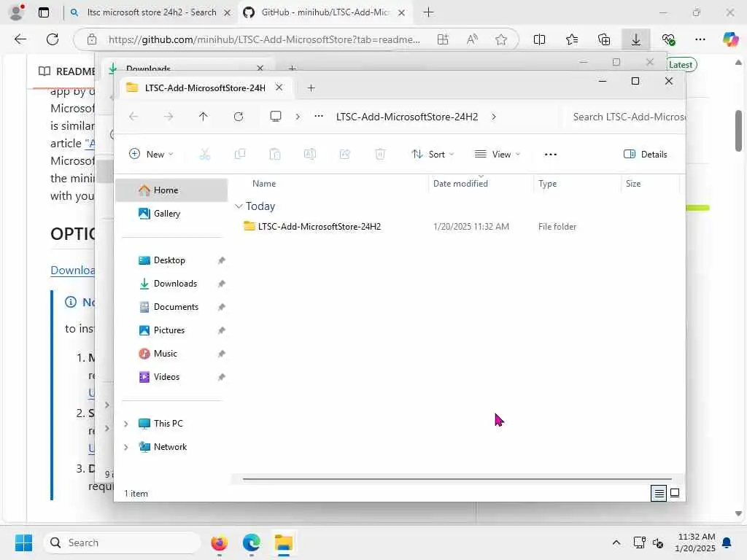Refresh the Edge browser page
The height and width of the screenshot is (560, 747).
pos(53,39)
